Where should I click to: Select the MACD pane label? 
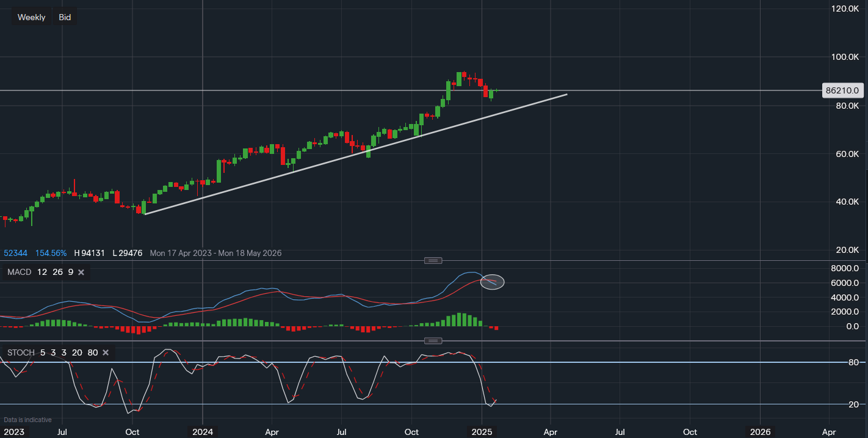click(18, 272)
